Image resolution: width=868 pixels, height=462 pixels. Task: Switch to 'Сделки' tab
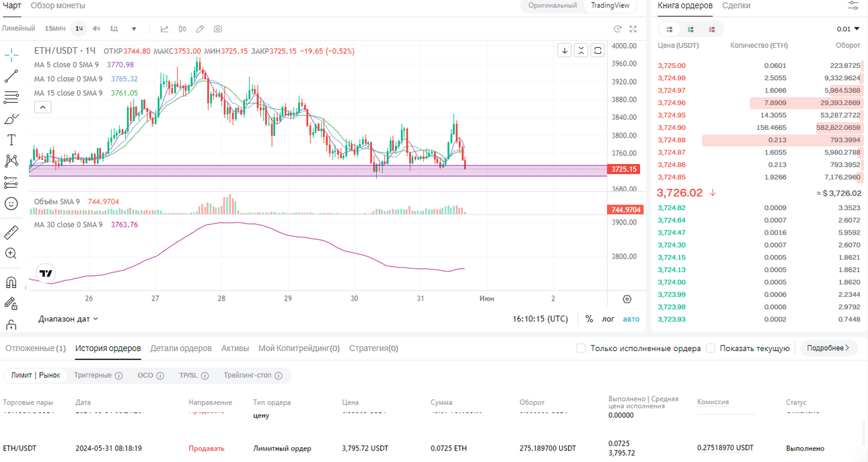(x=737, y=5)
